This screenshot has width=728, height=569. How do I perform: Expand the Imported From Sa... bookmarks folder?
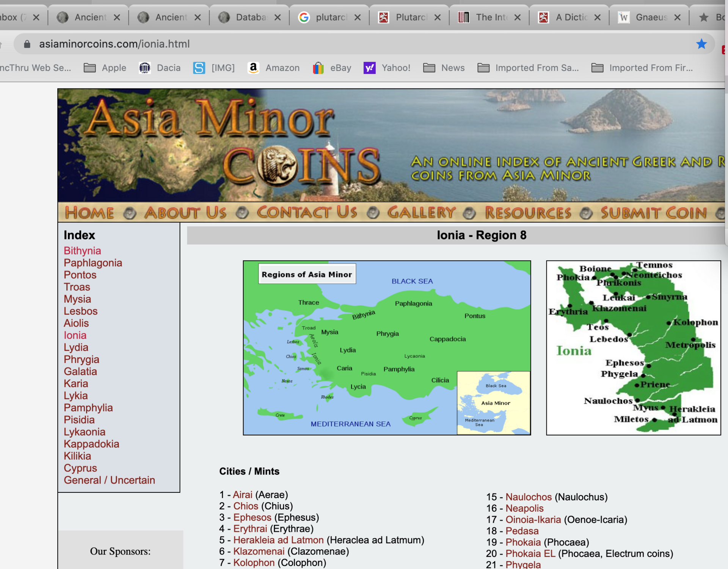click(x=528, y=68)
